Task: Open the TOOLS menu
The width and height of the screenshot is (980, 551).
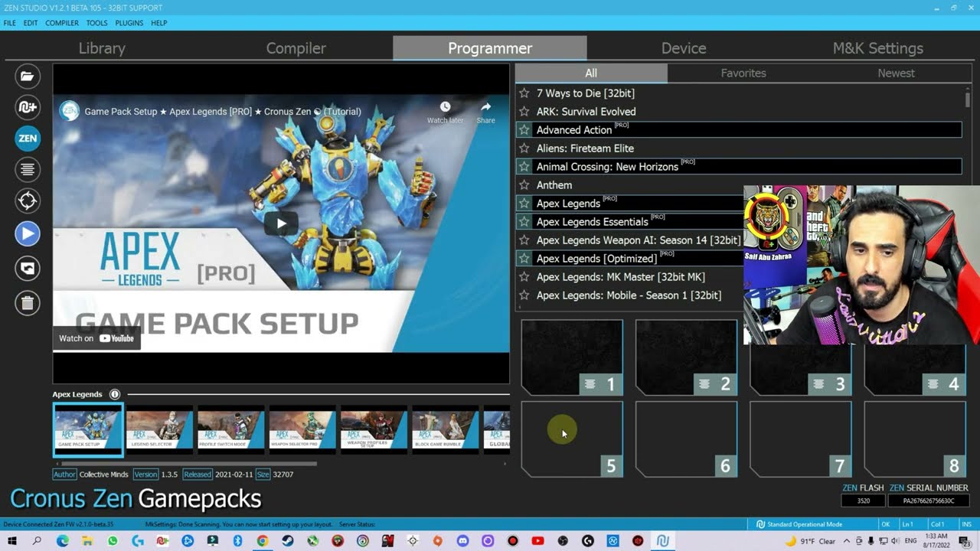Action: 96,23
